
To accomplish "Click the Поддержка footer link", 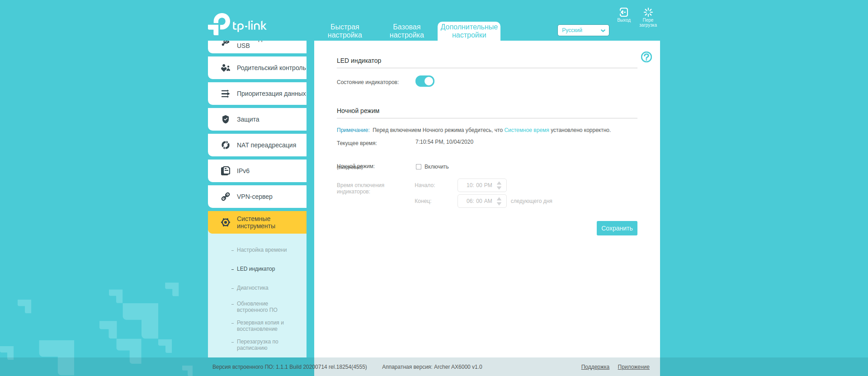I will click(595, 367).
